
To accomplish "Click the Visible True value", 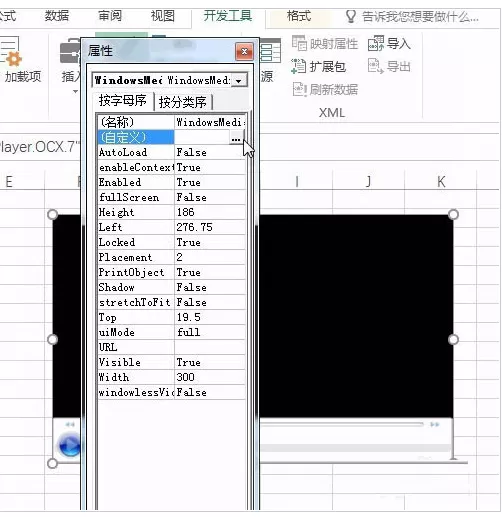I will (210, 362).
